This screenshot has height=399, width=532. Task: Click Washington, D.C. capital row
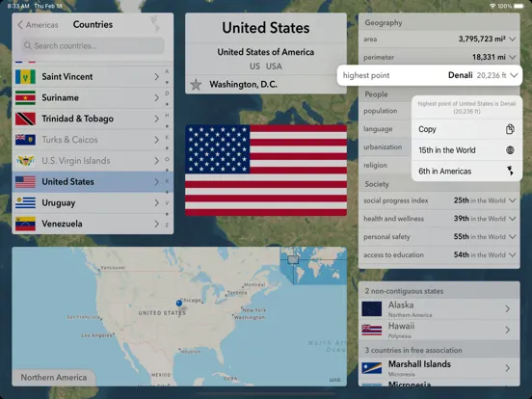pos(266,85)
